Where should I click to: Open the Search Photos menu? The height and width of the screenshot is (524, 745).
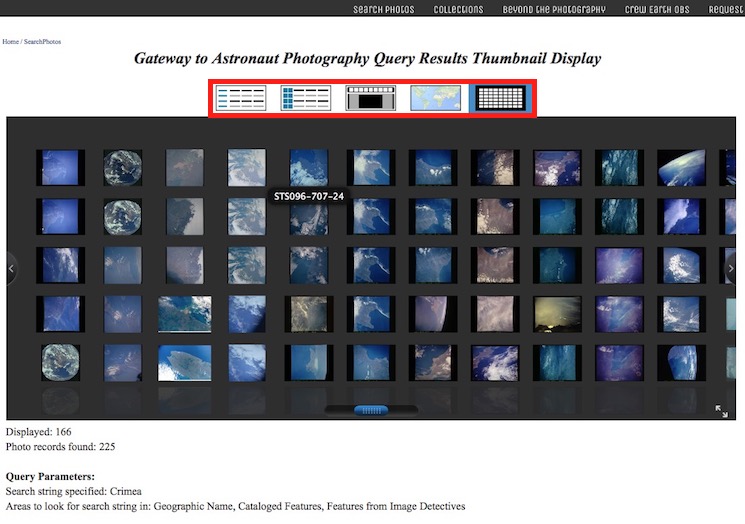pos(383,9)
